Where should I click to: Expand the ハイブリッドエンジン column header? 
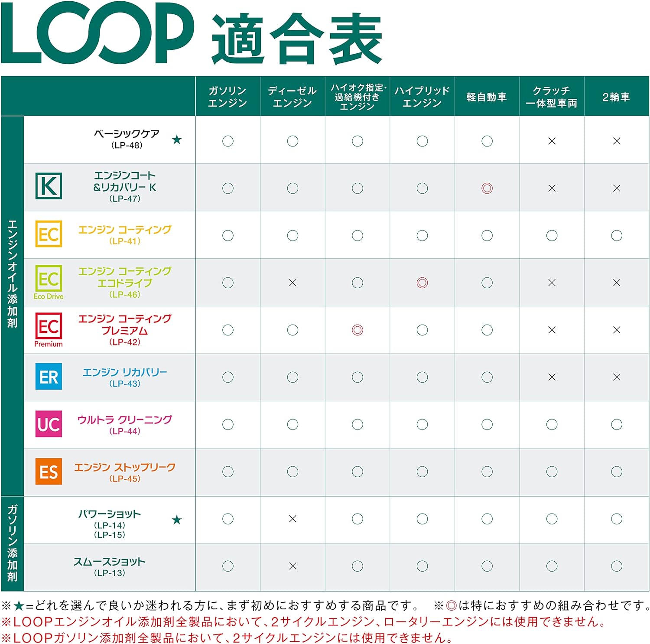tap(423, 96)
